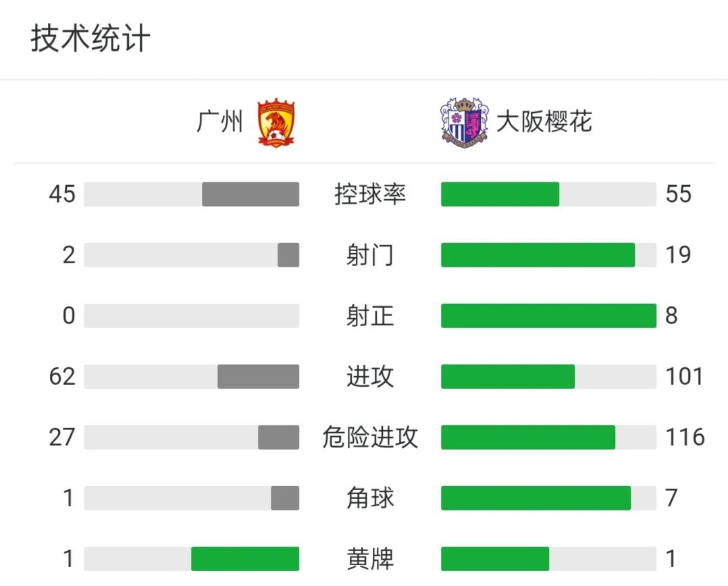Tap the 危险进攻 stat label
The image size is (728, 586).
(370, 437)
